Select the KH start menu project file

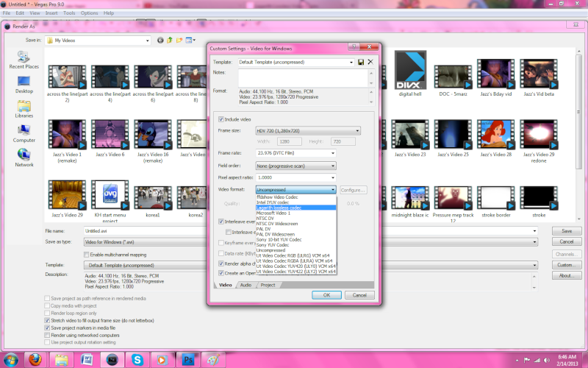[110, 200]
